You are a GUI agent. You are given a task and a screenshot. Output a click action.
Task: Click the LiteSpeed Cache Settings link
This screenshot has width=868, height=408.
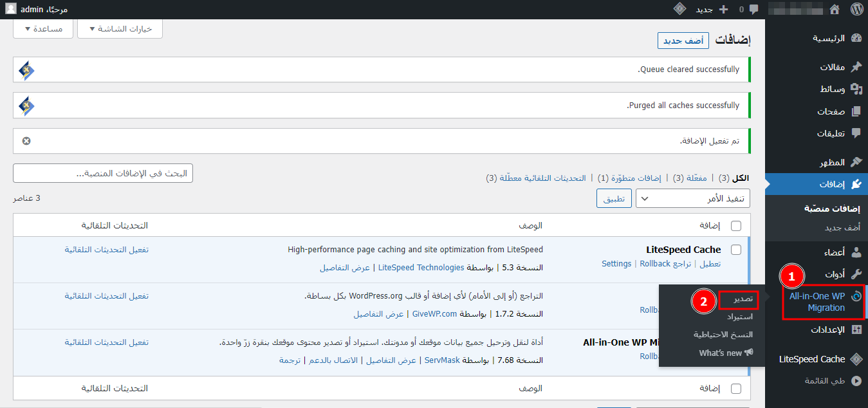tap(616, 264)
